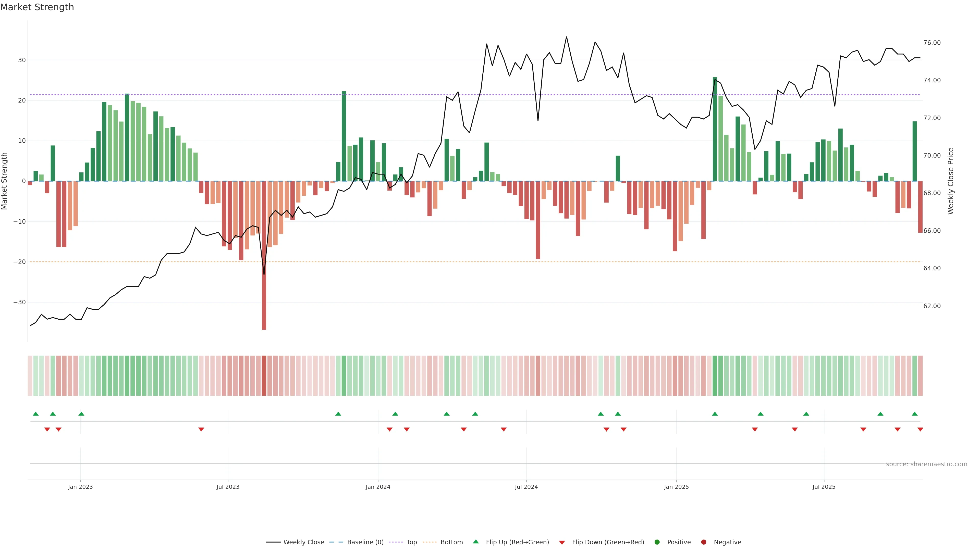Screen dimensions: 980x551
Task: Click the first green flip-up triangle at far left
Action: point(36,414)
